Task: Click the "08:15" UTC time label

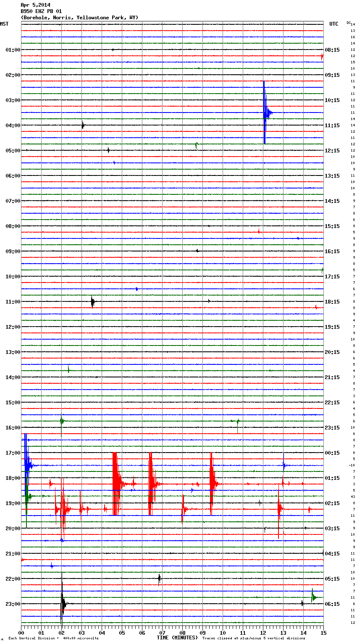Action: (332, 50)
